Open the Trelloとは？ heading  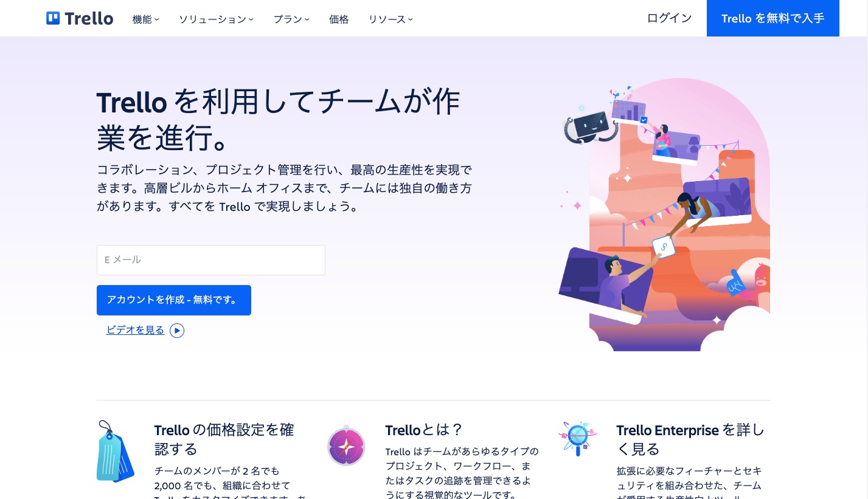click(424, 430)
